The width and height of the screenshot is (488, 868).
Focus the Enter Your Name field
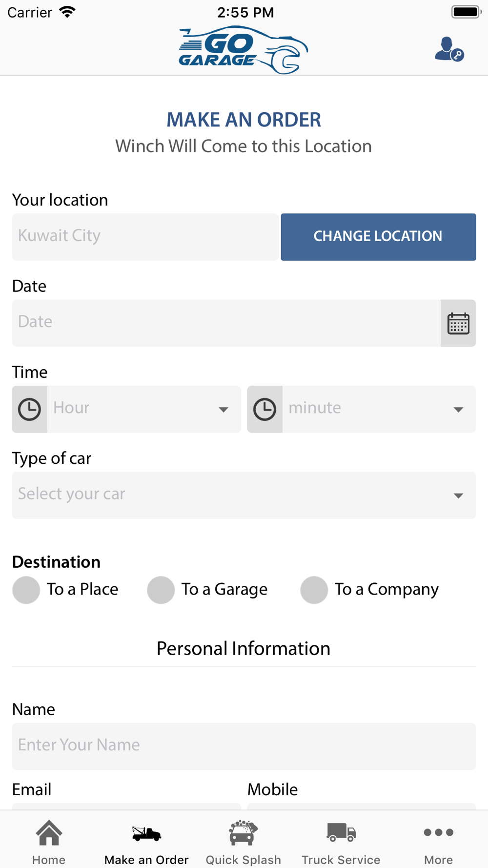(244, 746)
